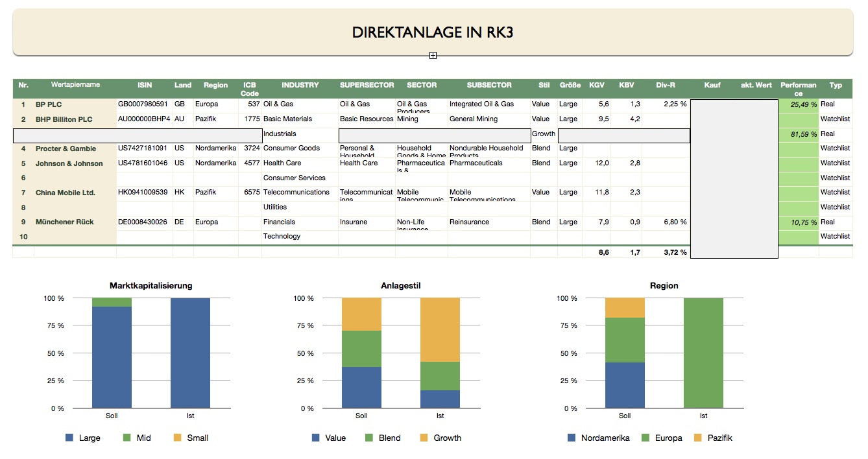
Task: Click the Ist bar in Region chart
Action: (703, 353)
